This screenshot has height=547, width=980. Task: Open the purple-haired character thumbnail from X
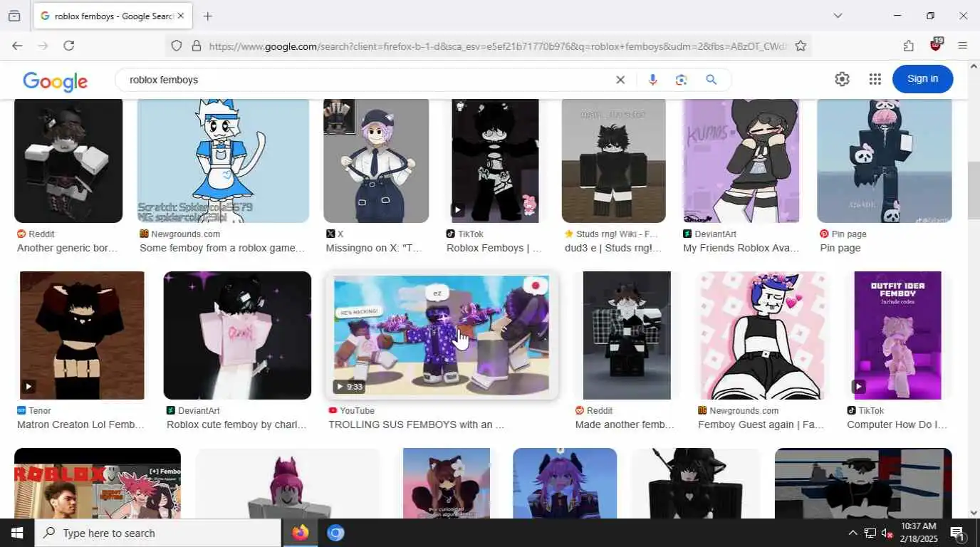point(376,160)
